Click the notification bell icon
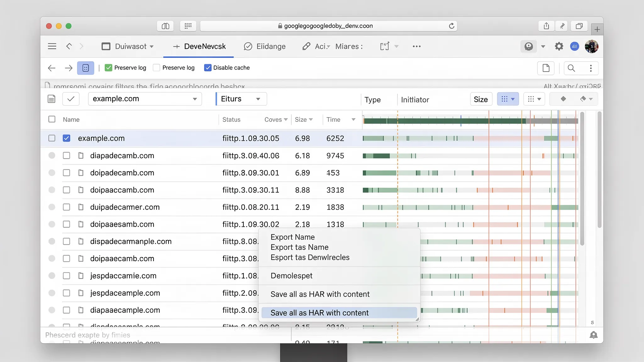 tap(593, 335)
